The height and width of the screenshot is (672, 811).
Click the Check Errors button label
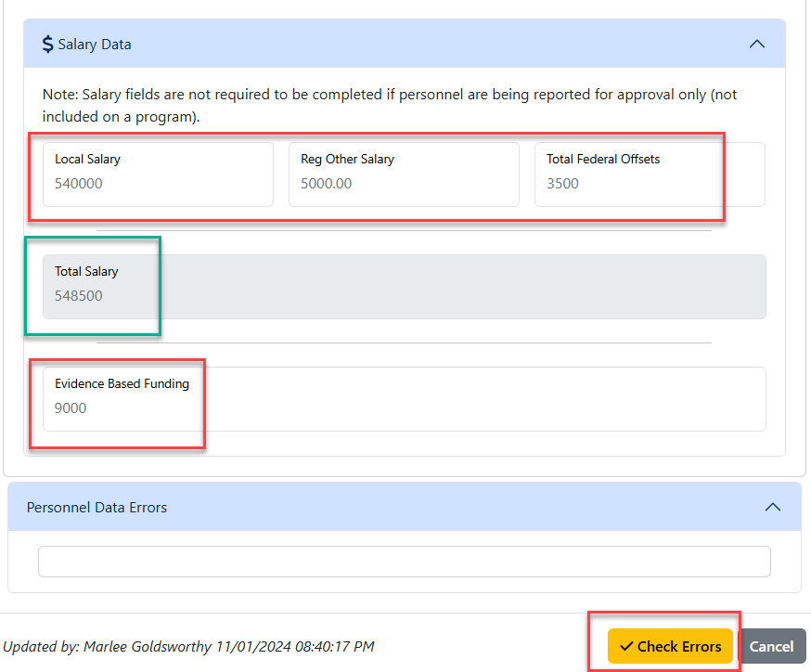click(x=679, y=646)
